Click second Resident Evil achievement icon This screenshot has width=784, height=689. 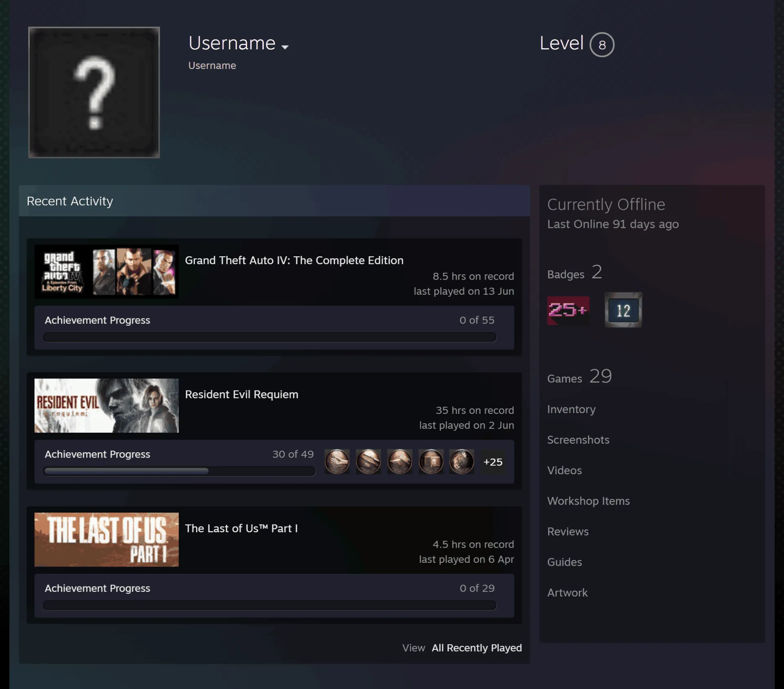click(368, 462)
